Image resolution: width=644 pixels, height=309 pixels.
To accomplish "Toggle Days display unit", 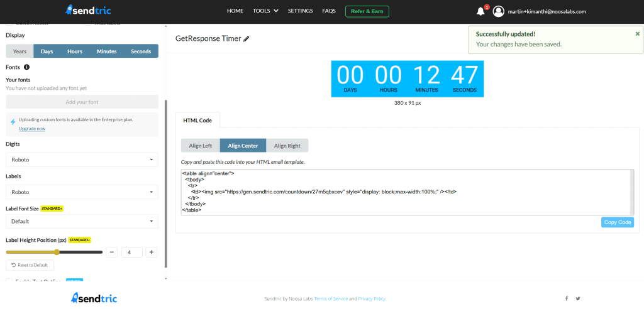I will click(x=47, y=51).
